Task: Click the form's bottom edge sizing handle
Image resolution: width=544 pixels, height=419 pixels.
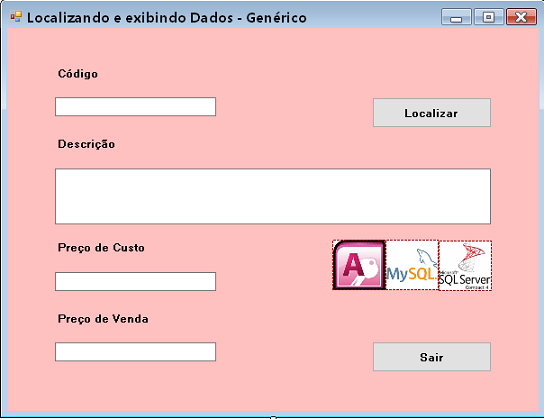Action: click(273, 417)
